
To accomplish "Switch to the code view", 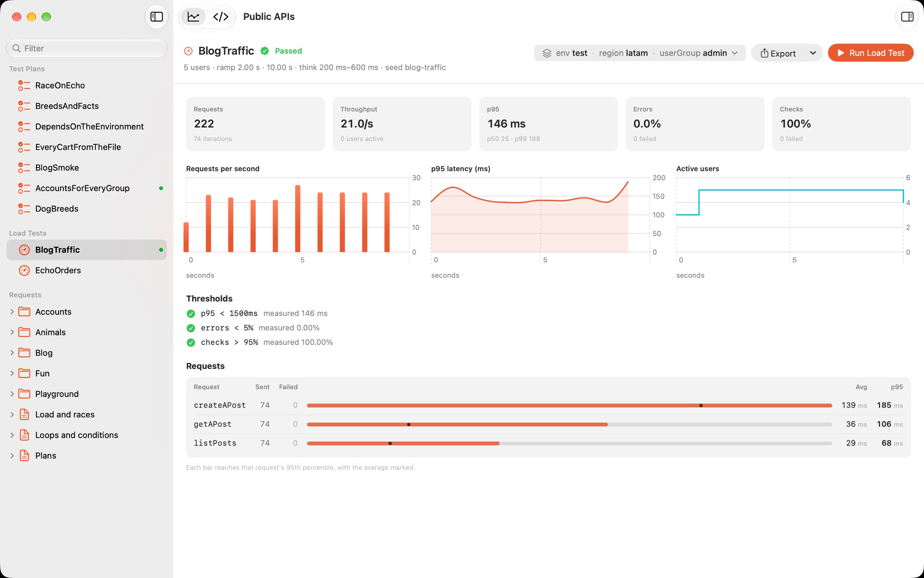I will pos(221,17).
